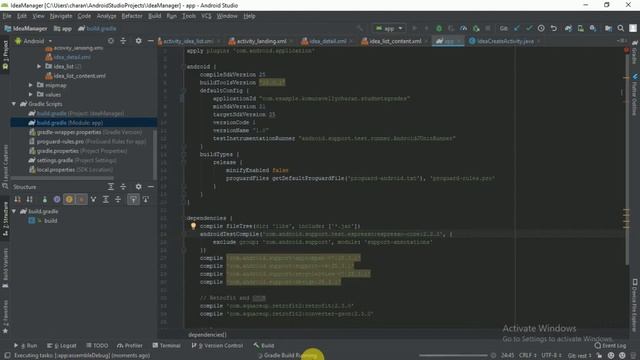Hide the Project panel with minus icon
Image resolution: width=640 pixels, height=360 pixels.
[x=151, y=41]
